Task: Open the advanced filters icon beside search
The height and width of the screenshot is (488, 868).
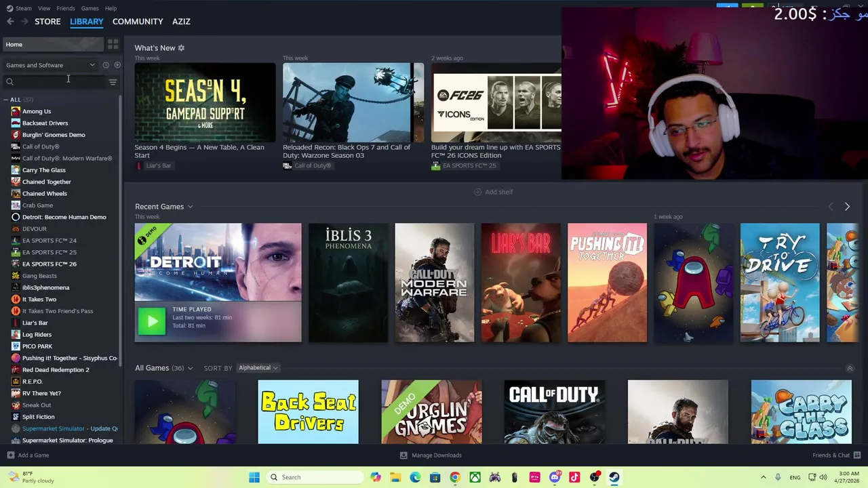Action: (113, 82)
